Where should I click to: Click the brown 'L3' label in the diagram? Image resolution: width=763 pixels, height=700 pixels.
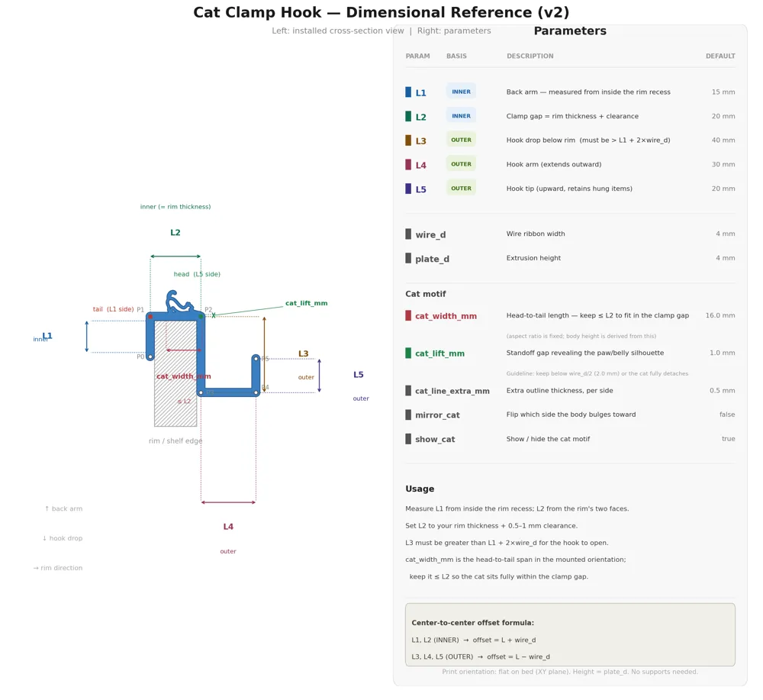pos(303,354)
